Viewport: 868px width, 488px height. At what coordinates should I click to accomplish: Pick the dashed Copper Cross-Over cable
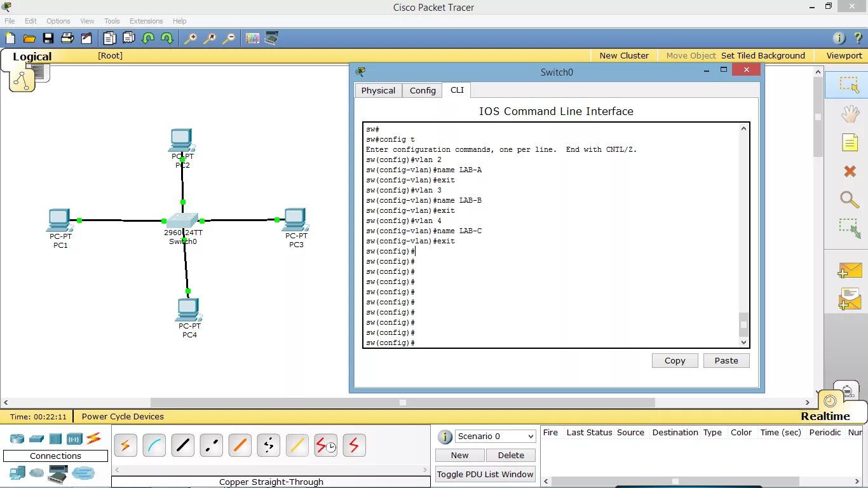(211, 445)
